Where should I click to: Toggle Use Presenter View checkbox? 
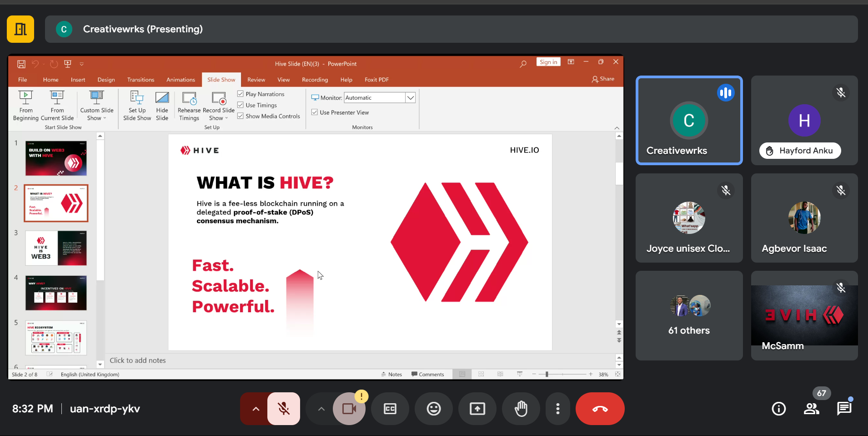point(314,112)
